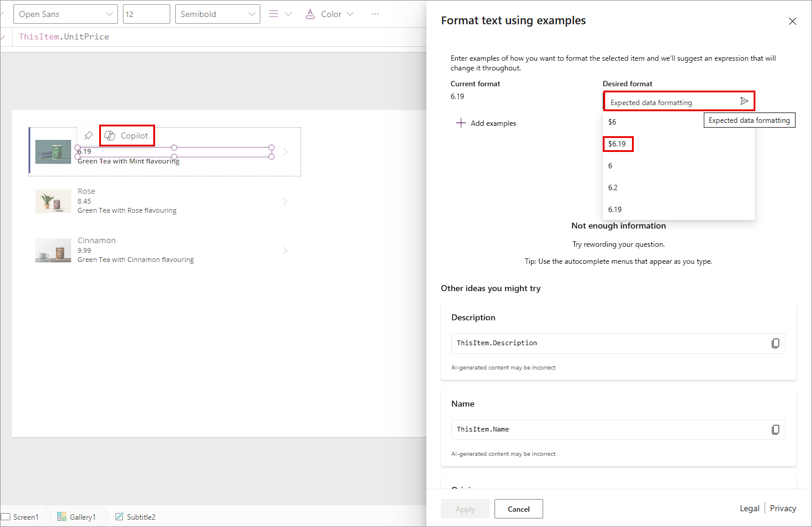Screen dimensions: 812x527
Task: Click the Current format value 6.19
Action: click(457, 97)
